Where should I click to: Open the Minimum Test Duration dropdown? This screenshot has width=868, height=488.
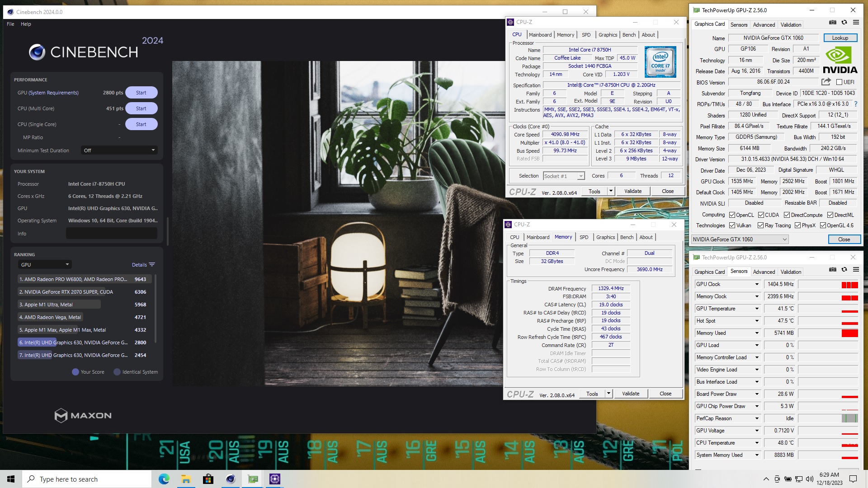[119, 150]
